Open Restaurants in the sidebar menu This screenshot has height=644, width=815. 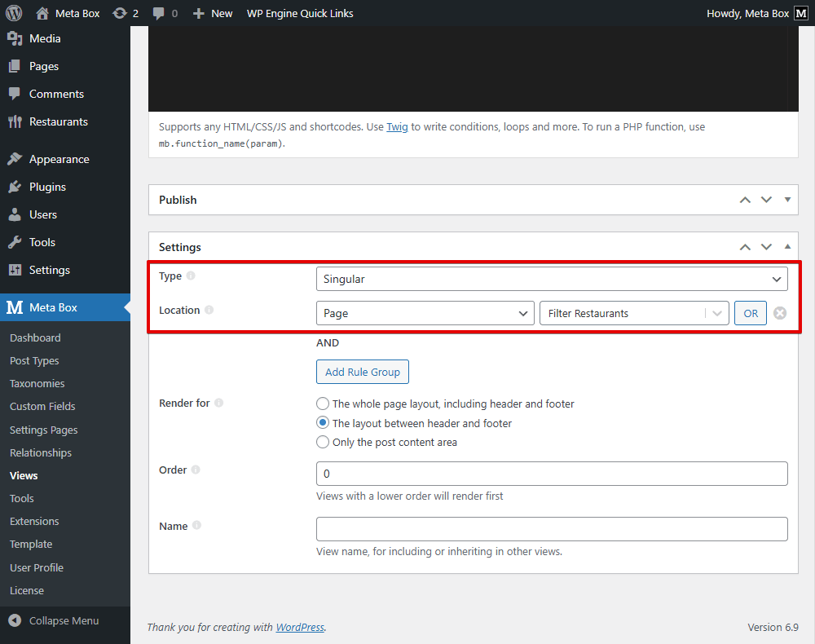pos(58,121)
